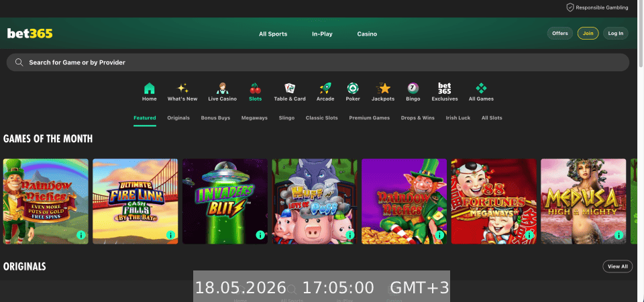The height and width of the screenshot is (302, 644).
Task: Launch Rainbow Riches Even More Pots of Gold
Action: (46, 201)
